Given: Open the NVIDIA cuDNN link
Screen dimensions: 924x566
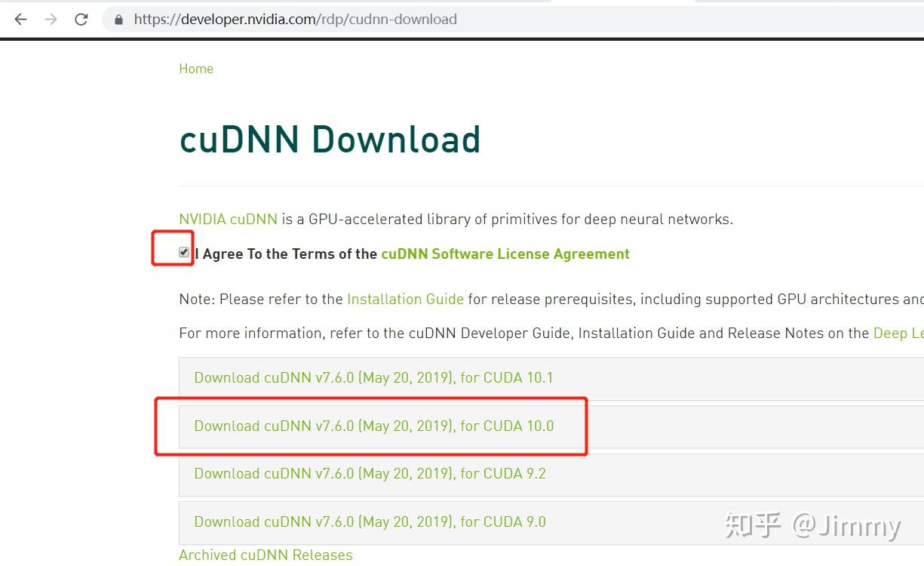Looking at the screenshot, I should point(228,220).
